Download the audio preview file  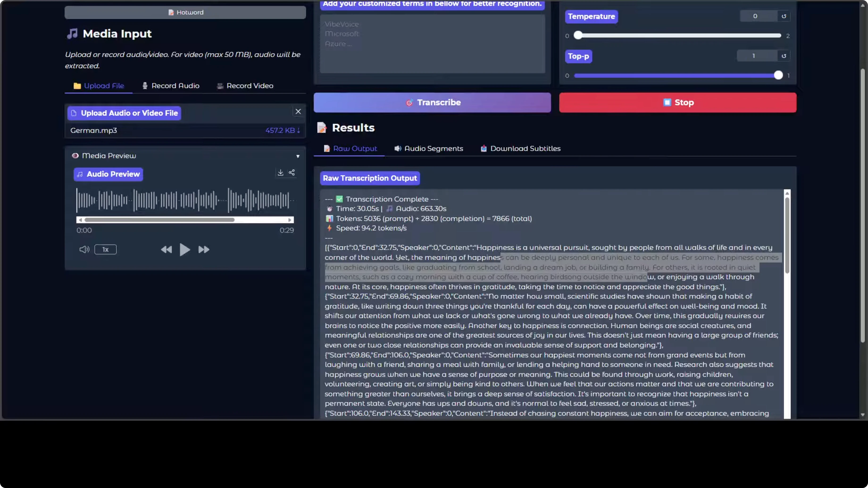click(x=280, y=173)
